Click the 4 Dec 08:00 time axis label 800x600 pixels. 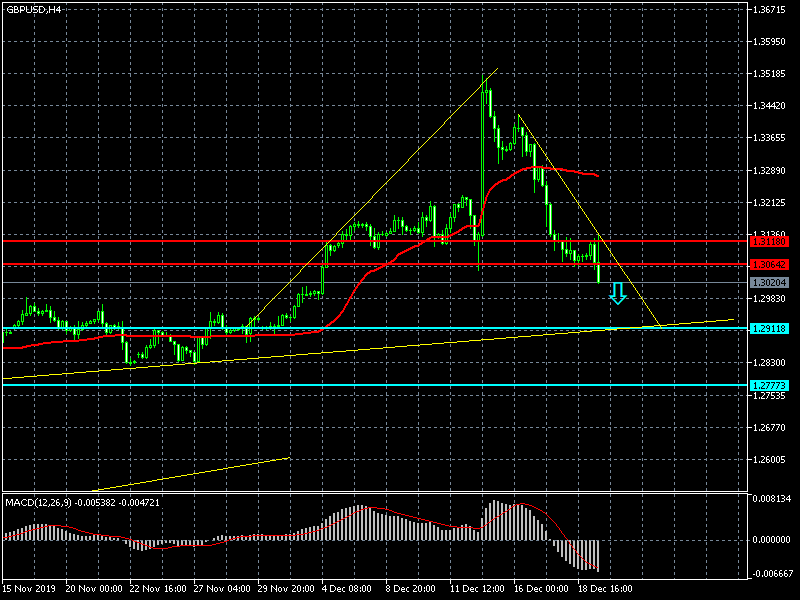(x=346, y=588)
